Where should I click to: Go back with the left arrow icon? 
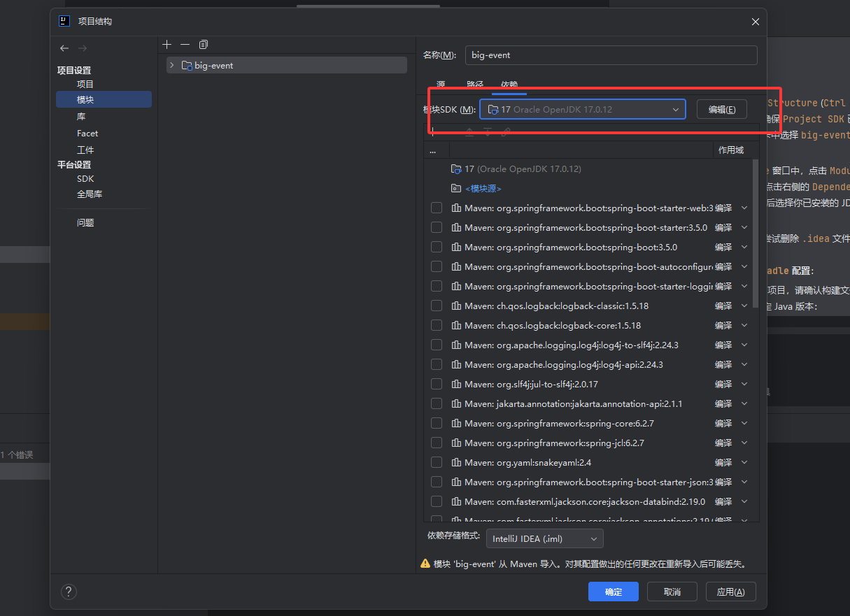64,48
